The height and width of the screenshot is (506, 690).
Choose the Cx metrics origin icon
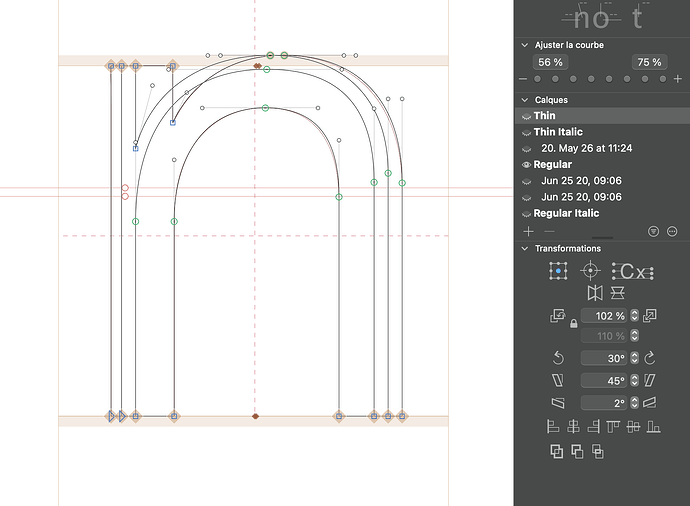633,271
